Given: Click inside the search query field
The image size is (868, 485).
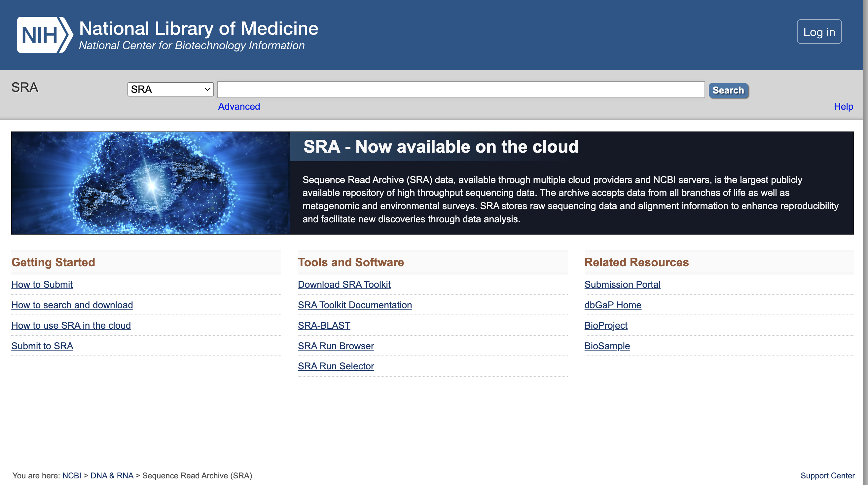Looking at the screenshot, I should (460, 89).
